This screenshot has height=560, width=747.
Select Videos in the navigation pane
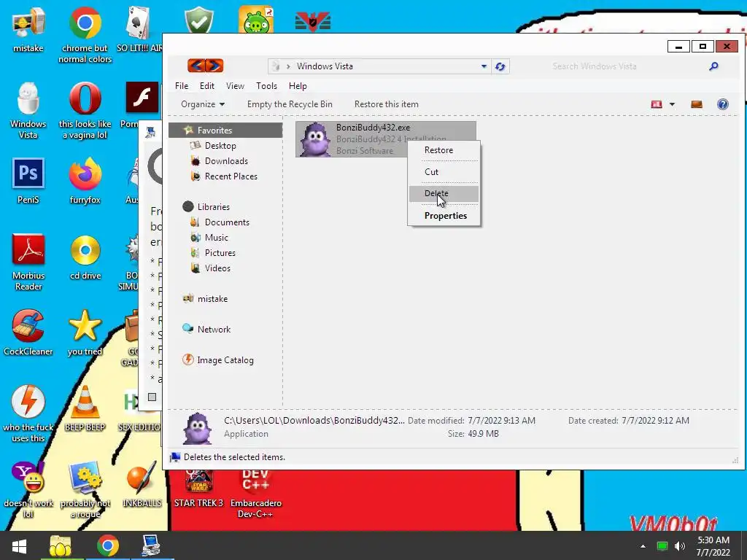217,268
